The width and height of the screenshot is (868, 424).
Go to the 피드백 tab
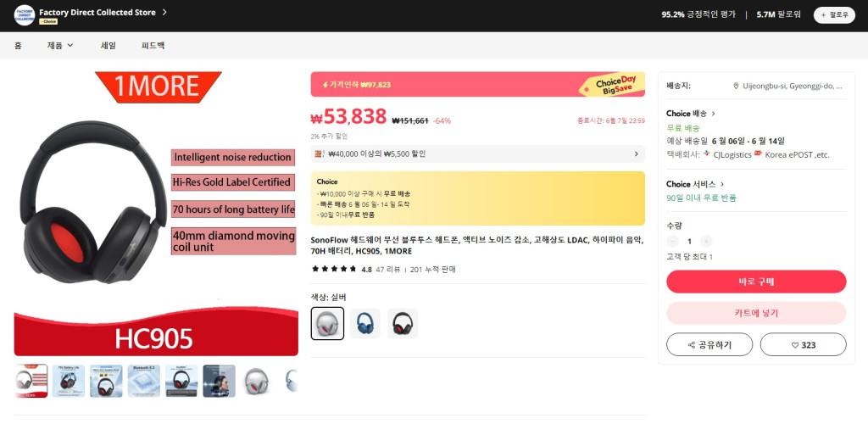click(153, 46)
